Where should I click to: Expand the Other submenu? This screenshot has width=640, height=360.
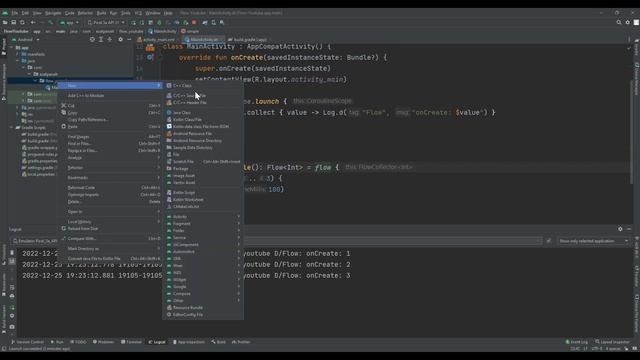pos(203,300)
